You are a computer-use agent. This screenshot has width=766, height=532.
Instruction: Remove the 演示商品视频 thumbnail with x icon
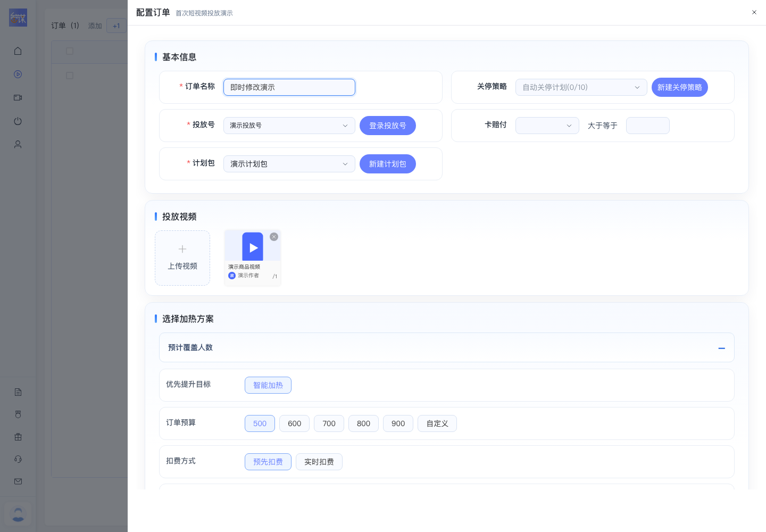(274, 237)
